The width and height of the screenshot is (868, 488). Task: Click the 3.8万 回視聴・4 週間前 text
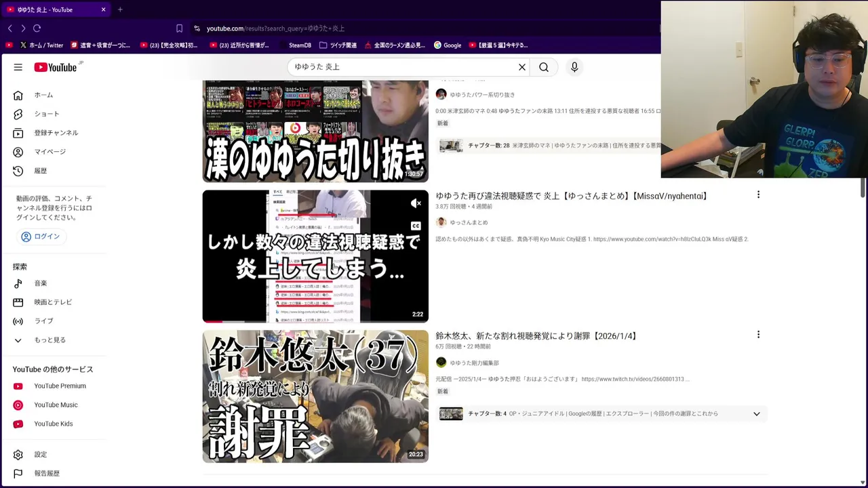[464, 207]
